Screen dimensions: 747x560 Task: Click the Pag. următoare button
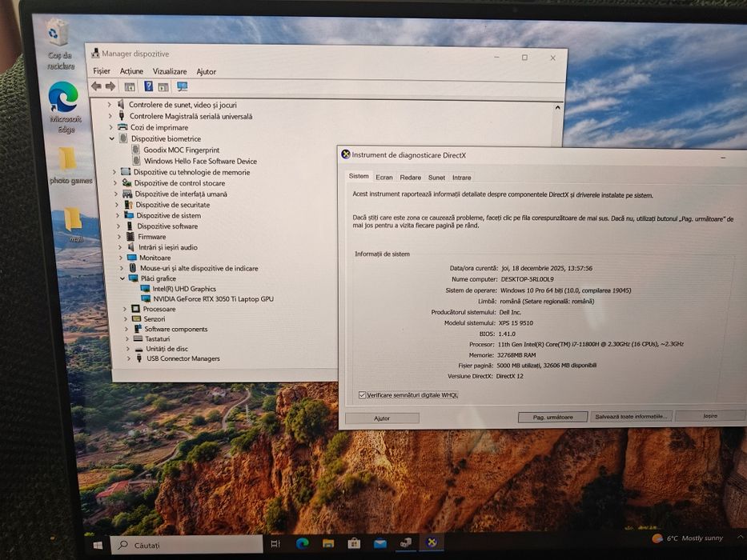(x=552, y=417)
